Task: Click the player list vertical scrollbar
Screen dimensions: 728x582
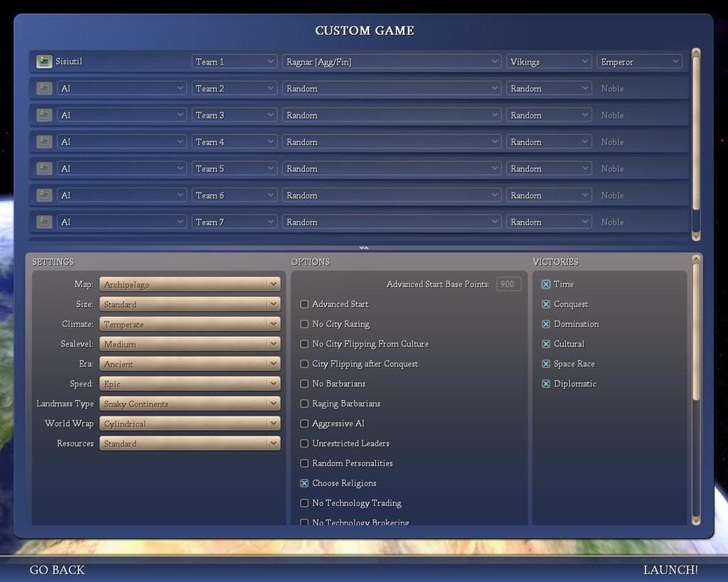Action: (695, 134)
